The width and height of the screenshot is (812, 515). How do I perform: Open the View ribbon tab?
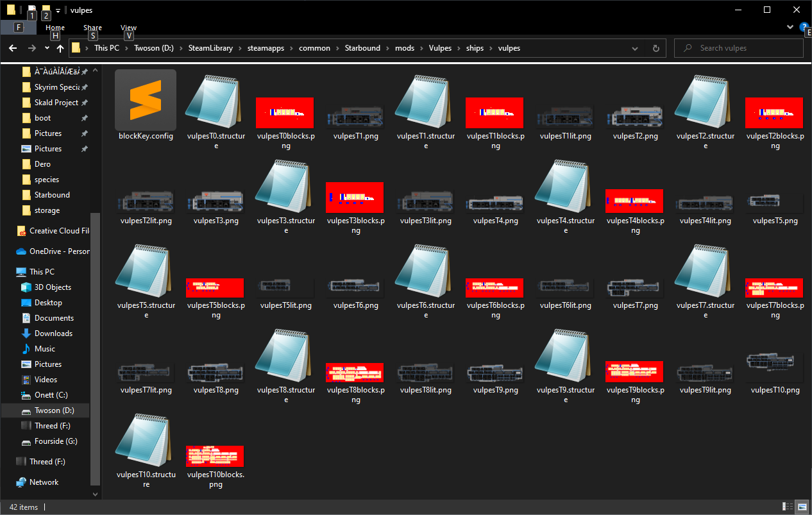tap(128, 28)
